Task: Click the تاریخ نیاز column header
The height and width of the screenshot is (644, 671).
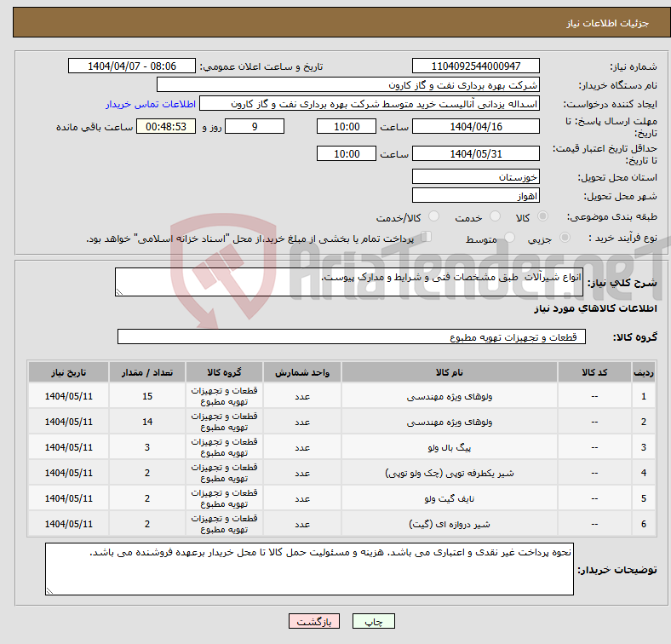Action: click(68, 372)
